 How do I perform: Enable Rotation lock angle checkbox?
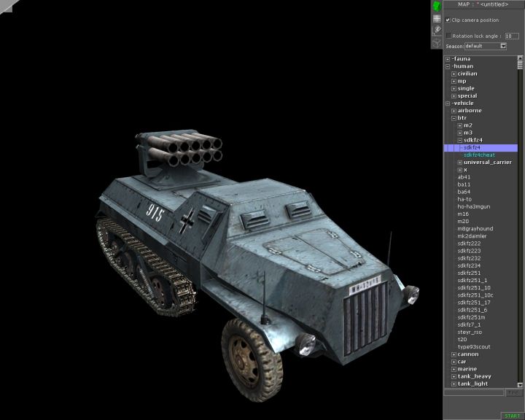click(448, 35)
